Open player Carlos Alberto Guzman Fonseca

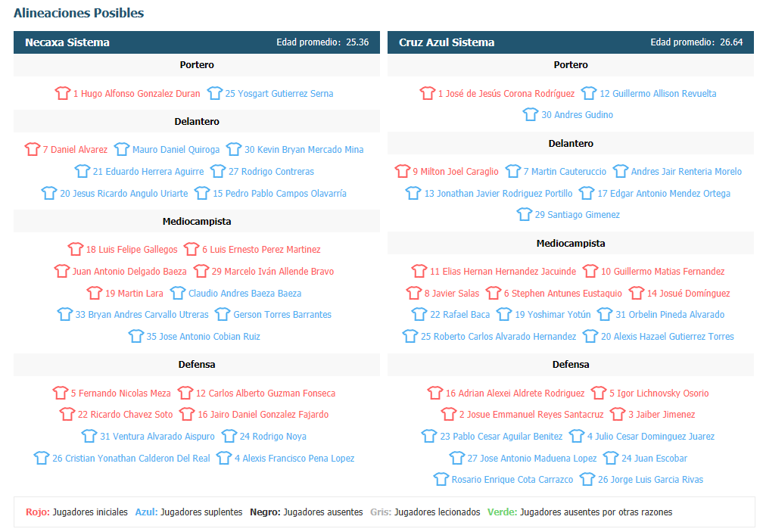(x=265, y=393)
